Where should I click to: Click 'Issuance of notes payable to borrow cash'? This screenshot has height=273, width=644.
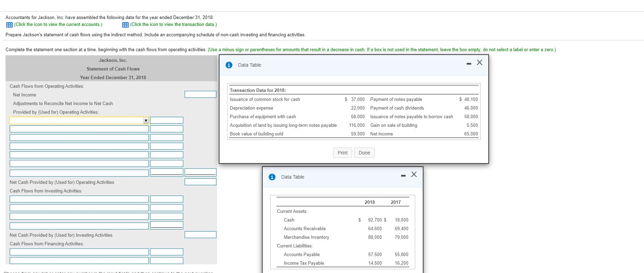click(x=412, y=117)
